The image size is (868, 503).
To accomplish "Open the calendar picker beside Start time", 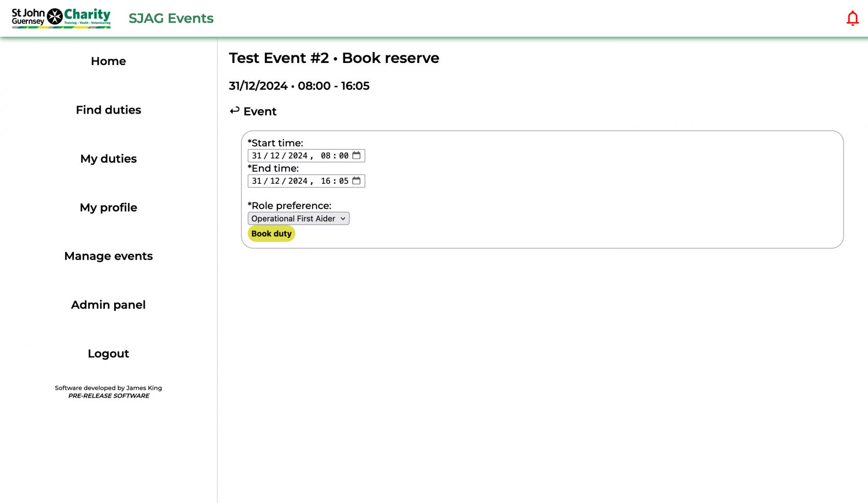I will pyautogui.click(x=357, y=155).
